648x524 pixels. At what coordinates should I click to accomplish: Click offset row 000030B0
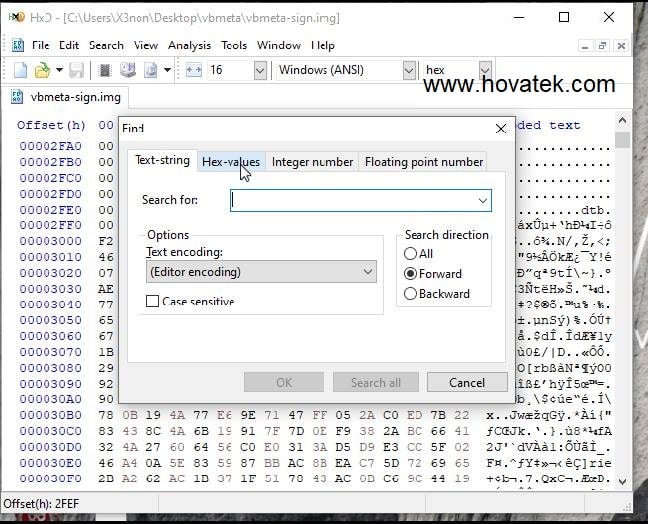(x=50, y=415)
